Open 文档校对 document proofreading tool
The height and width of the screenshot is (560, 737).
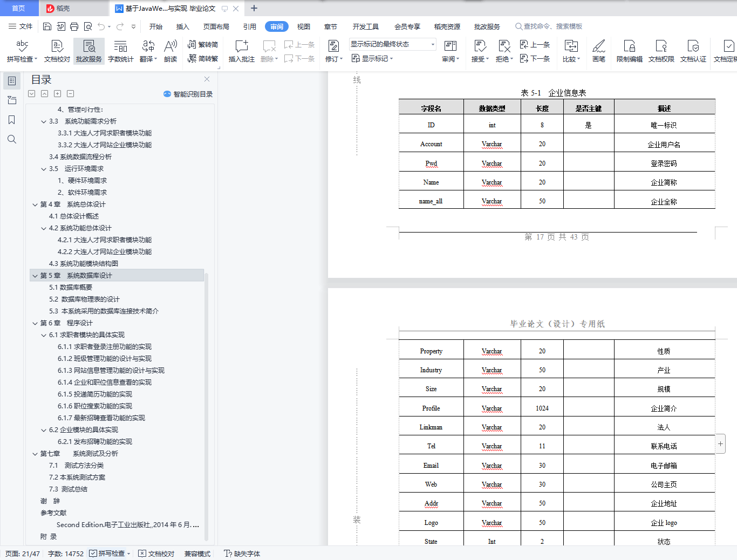57,51
